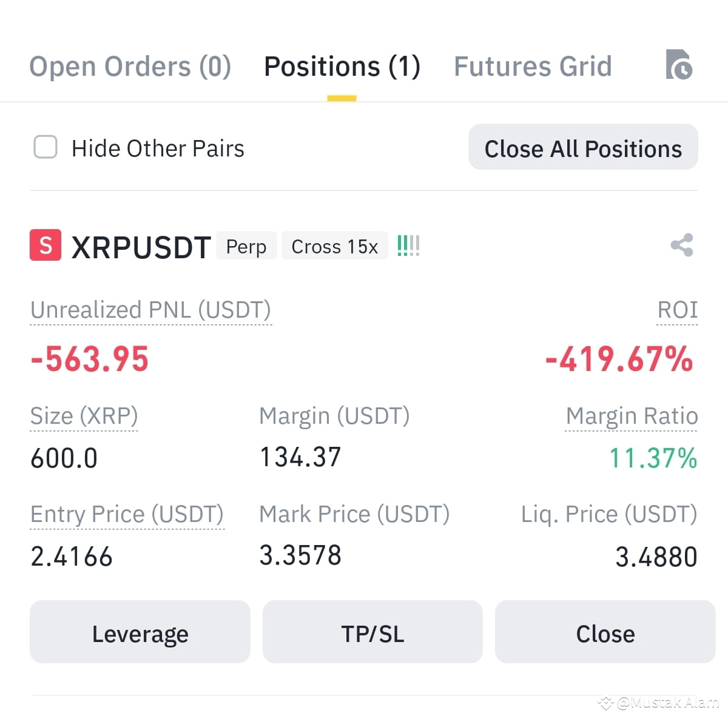Tap the ROI underlined label
The width and height of the screenshot is (728, 716).
(x=677, y=310)
